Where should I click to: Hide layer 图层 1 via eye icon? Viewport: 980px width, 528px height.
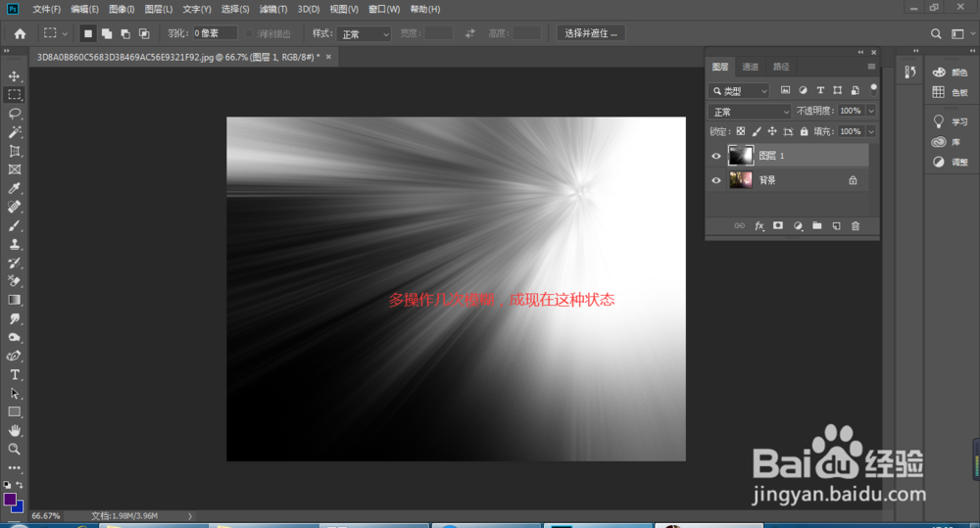[x=716, y=156]
